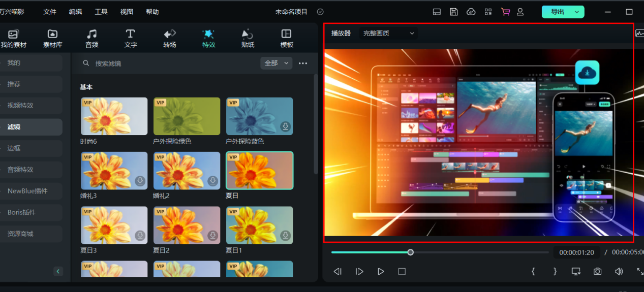This screenshot has height=292, width=644.
Task: Save project with the floppy disk icon
Action: point(454,12)
